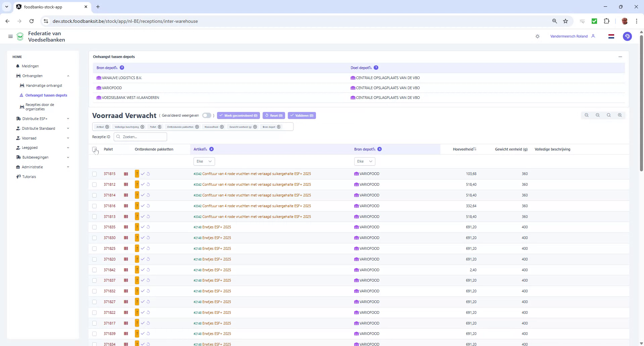The height and width of the screenshot is (346, 644).
Task: Click the Dutch flag language selector
Action: click(x=611, y=36)
